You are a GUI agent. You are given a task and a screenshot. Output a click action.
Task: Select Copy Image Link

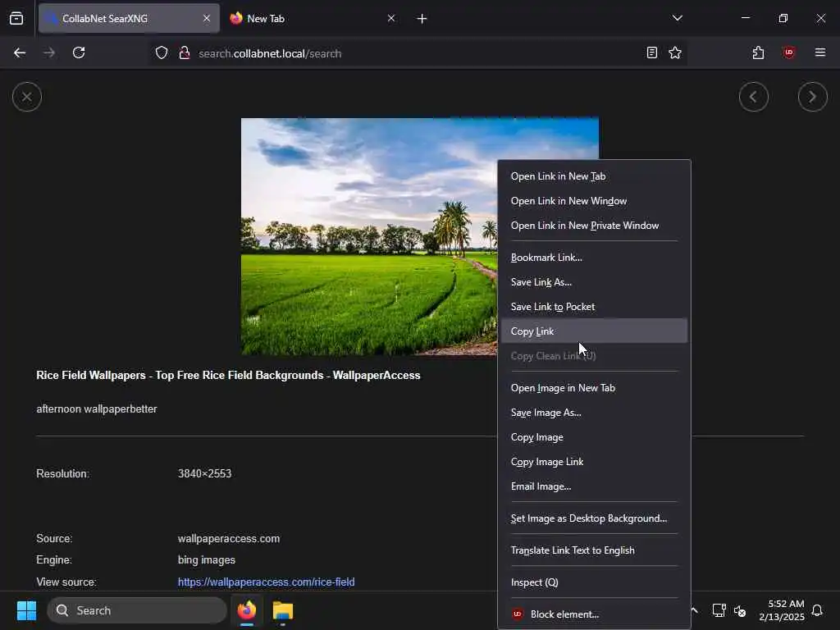pos(594,462)
